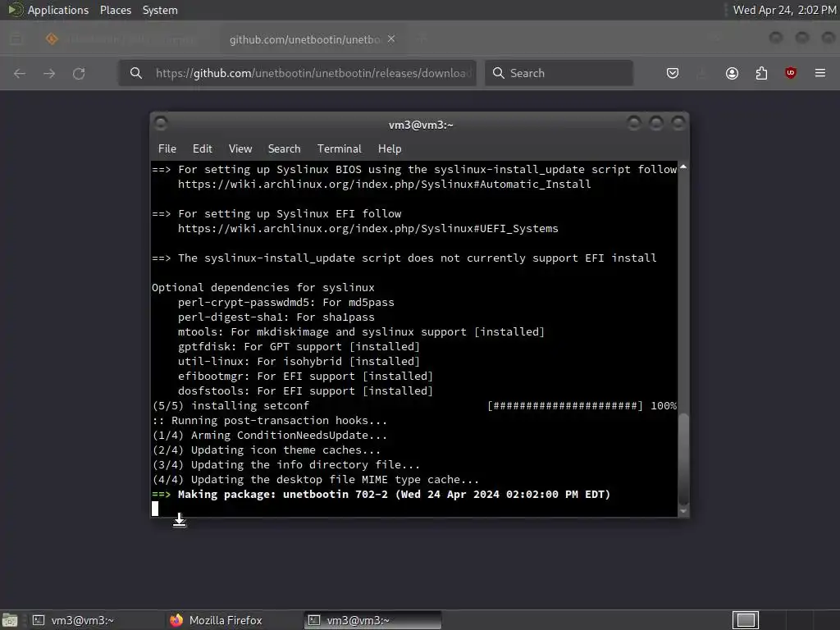This screenshot has width=840, height=630.
Task: Open terminal Edit menu
Action: 202,149
